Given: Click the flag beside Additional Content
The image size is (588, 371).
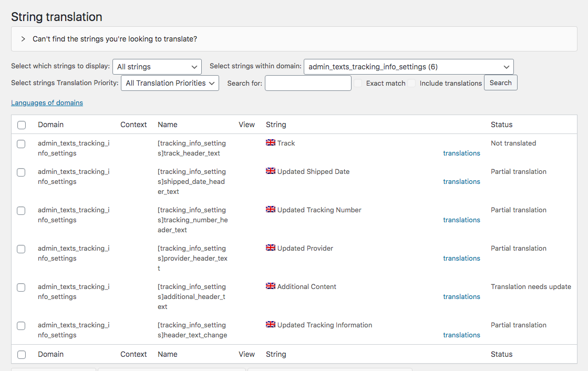Looking at the screenshot, I should (270, 286).
